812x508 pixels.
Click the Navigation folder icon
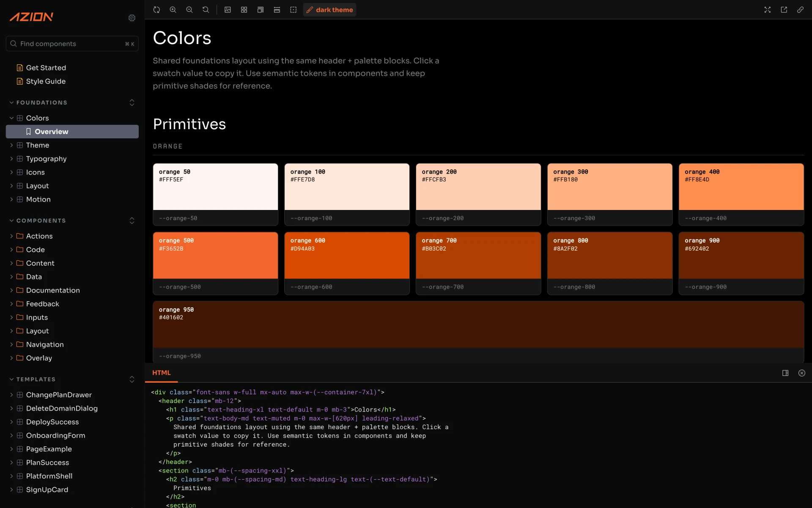click(19, 345)
